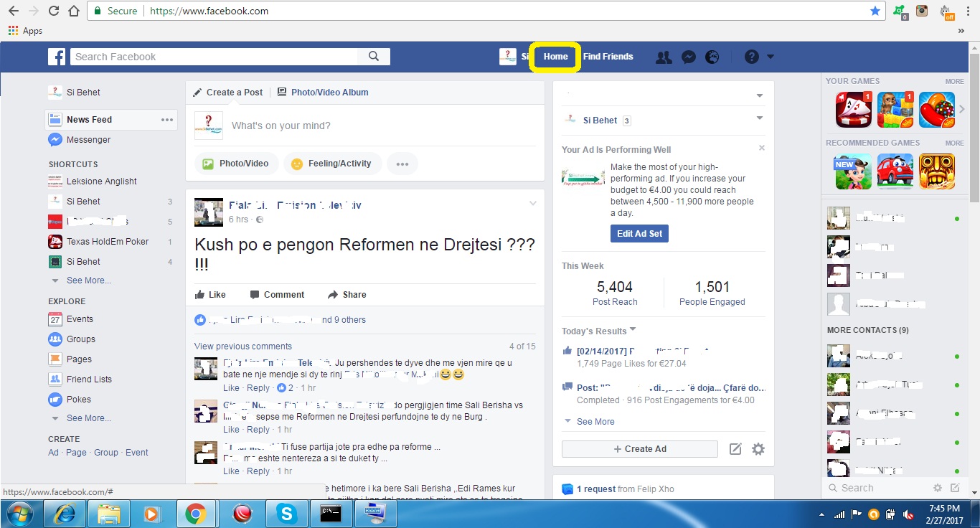Open settings gear beside Create Ad
Viewport: 980px width, 528px height.
coord(758,449)
